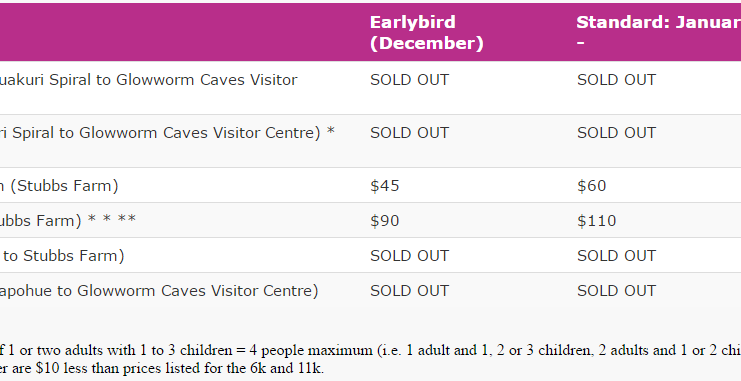Viewport: 741px width, 381px height.
Task: Click first row Standard SOLD OUT text
Action: coord(616,80)
